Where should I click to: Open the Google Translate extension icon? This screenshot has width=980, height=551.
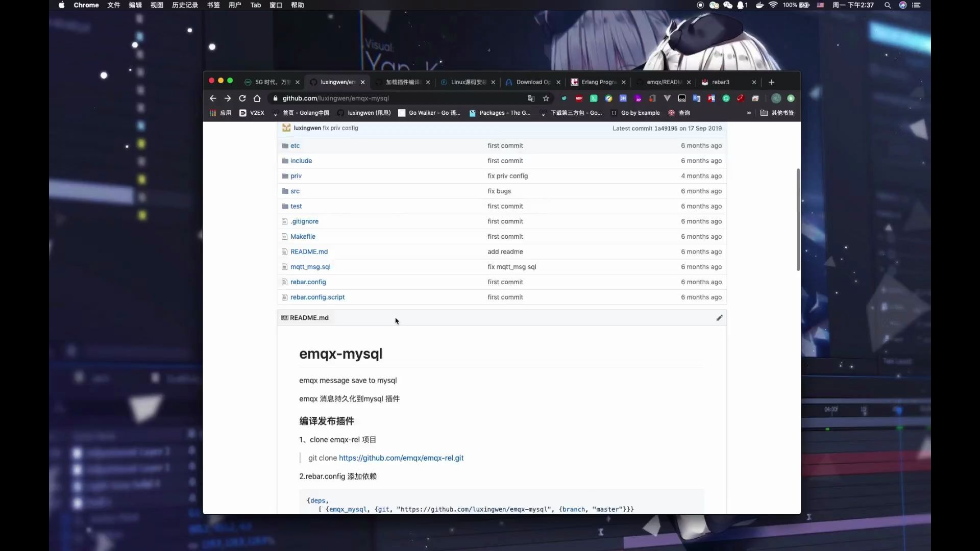point(697,98)
